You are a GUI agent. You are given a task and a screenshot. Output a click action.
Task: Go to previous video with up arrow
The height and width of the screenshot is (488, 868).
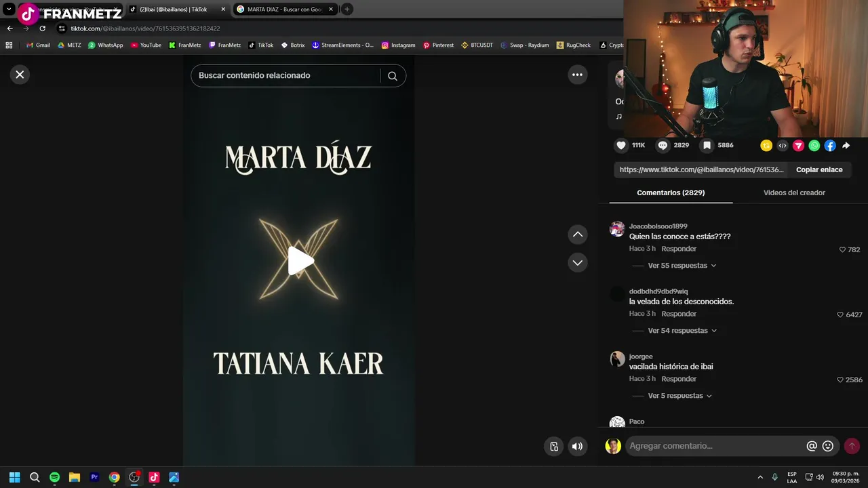coord(578,234)
